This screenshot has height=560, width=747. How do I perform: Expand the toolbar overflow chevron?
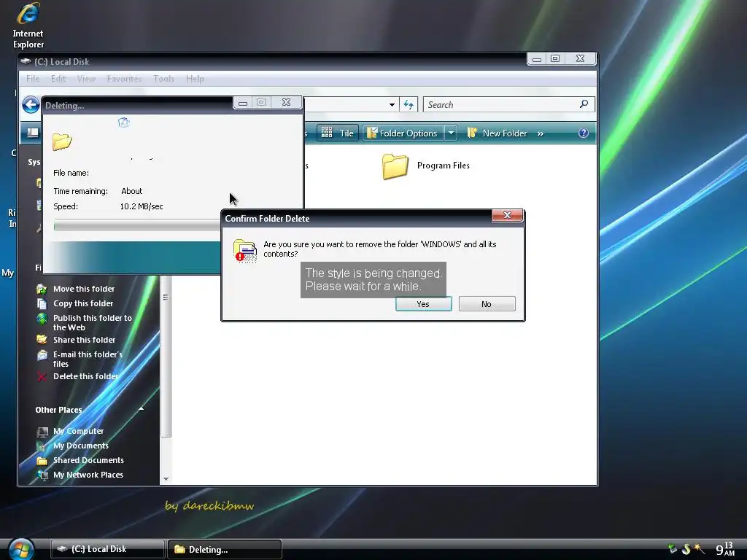coord(541,134)
